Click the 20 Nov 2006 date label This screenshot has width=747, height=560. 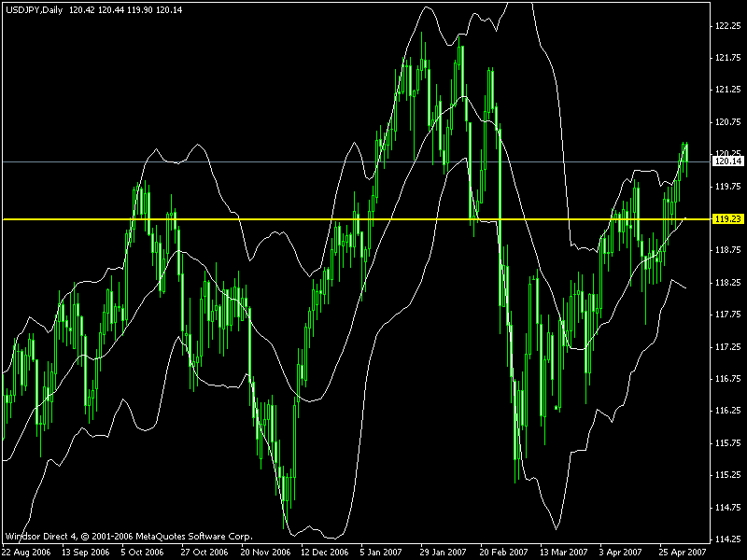click(x=265, y=553)
